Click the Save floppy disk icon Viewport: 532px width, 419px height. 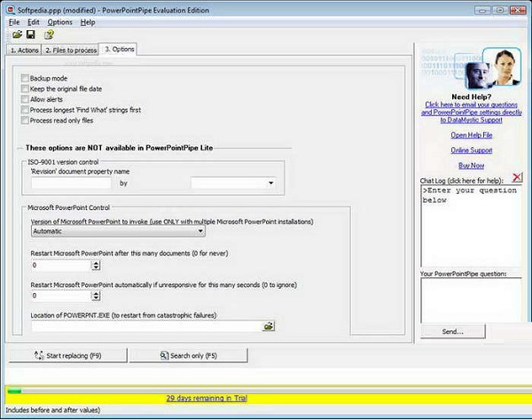coord(31,35)
